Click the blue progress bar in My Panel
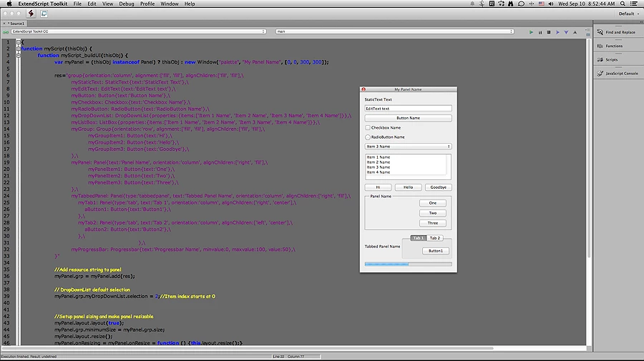 [409, 264]
